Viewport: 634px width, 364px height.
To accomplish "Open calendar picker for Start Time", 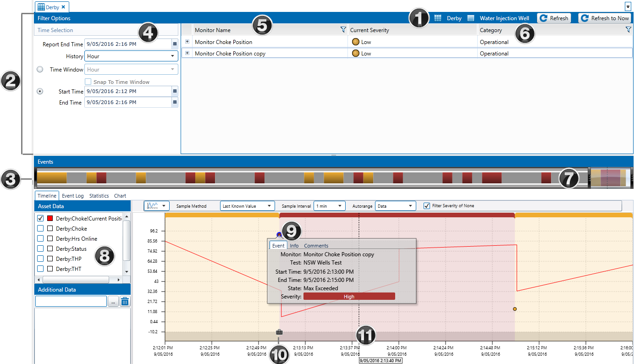I will point(175,91).
